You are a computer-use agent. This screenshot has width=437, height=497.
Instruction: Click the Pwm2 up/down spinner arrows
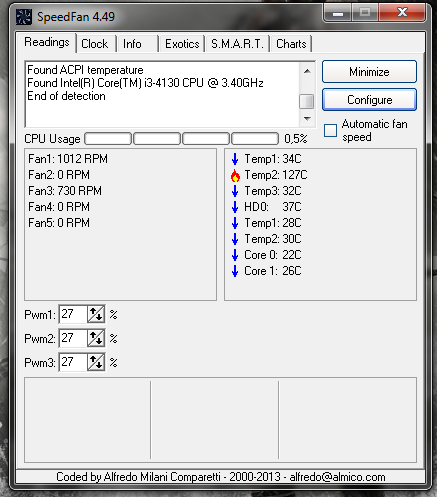[x=96, y=338]
